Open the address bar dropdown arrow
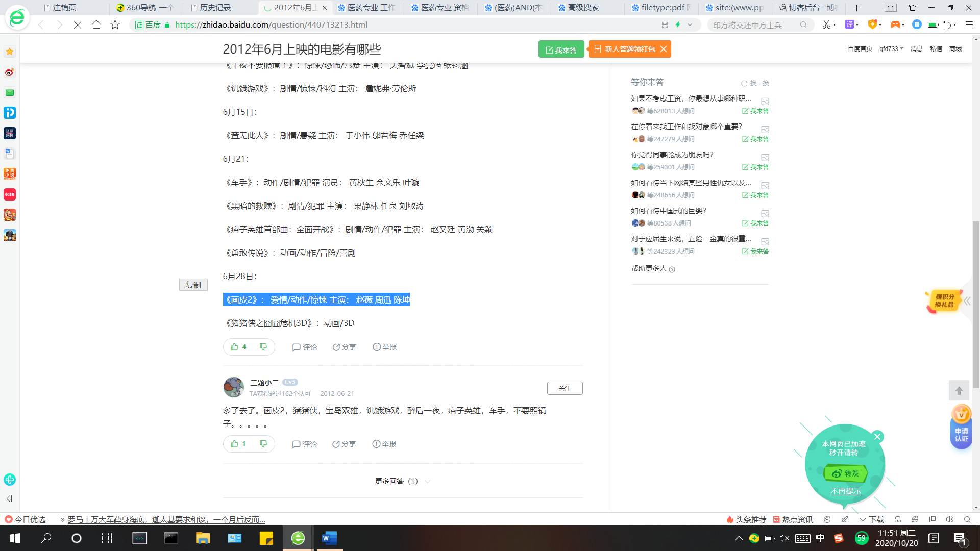The width and height of the screenshot is (980, 551). point(690,24)
